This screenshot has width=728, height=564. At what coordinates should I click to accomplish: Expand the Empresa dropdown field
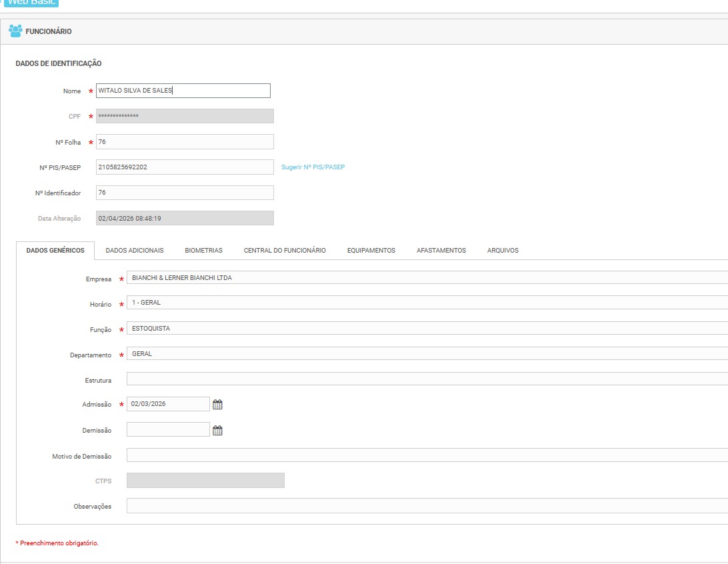(x=427, y=278)
